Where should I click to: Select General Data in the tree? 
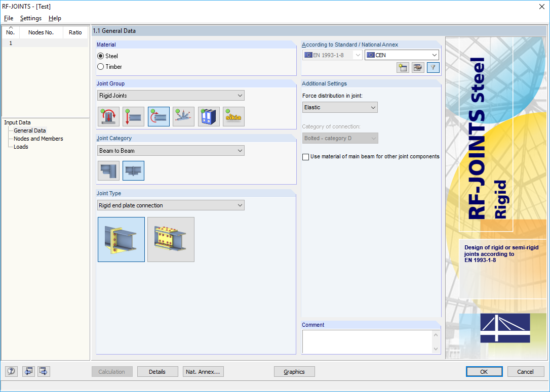pyautogui.click(x=30, y=130)
